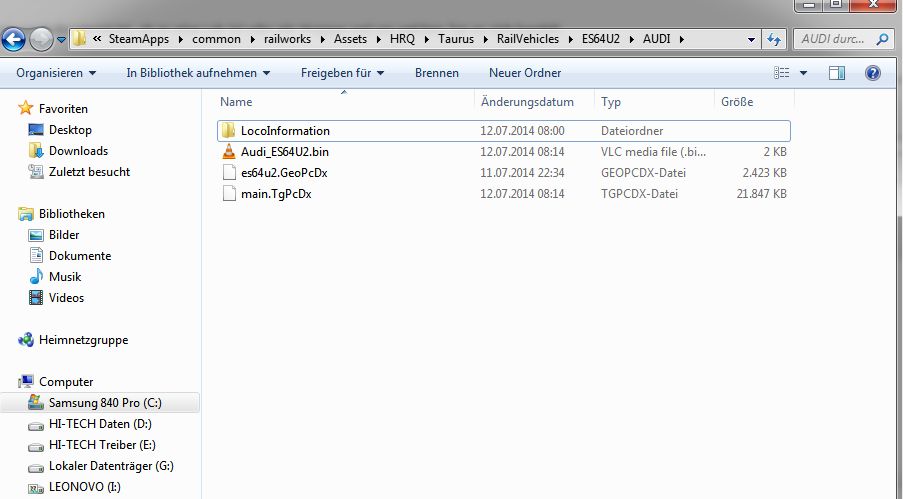The height and width of the screenshot is (499, 903).
Task: Expand the arrow after AUDI breadcrumb
Action: (x=681, y=39)
